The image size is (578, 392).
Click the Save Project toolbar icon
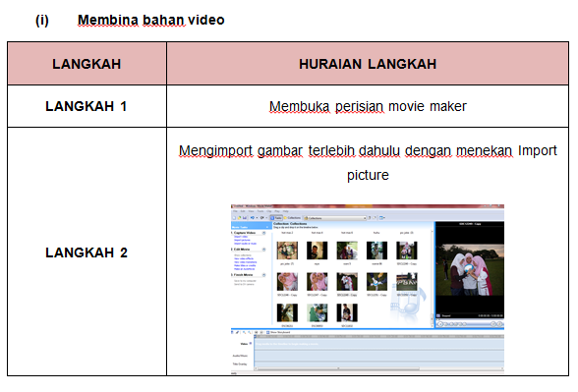pos(245,218)
